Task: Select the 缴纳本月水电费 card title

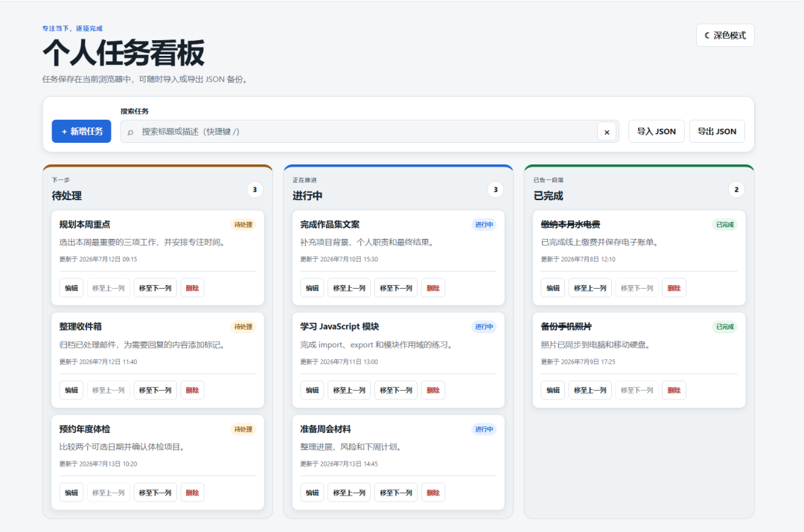Action: coord(571,225)
